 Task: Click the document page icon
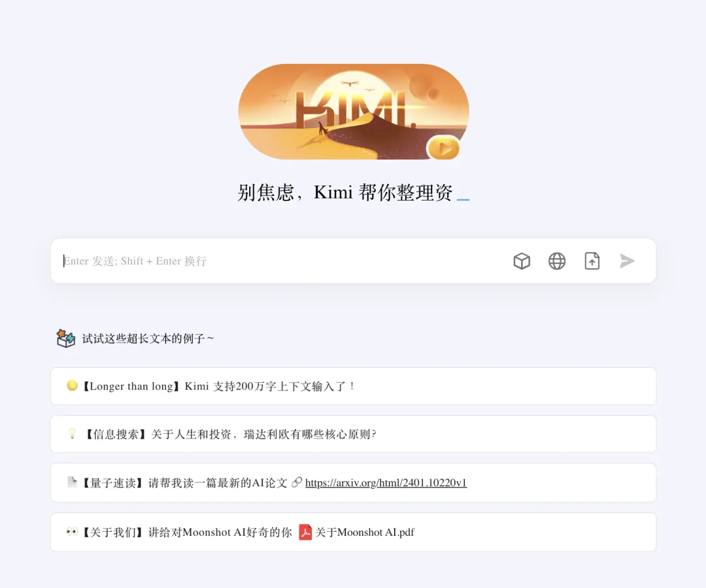pyautogui.click(x=72, y=482)
